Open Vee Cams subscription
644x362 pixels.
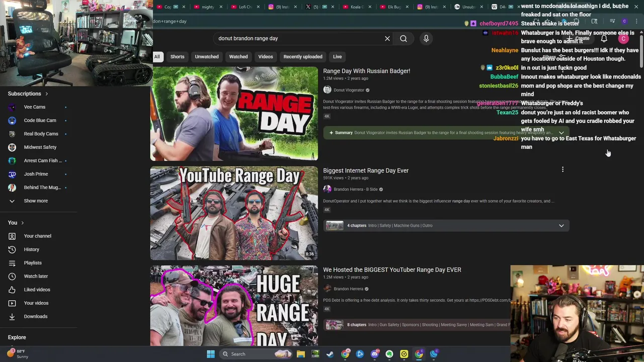click(35, 107)
